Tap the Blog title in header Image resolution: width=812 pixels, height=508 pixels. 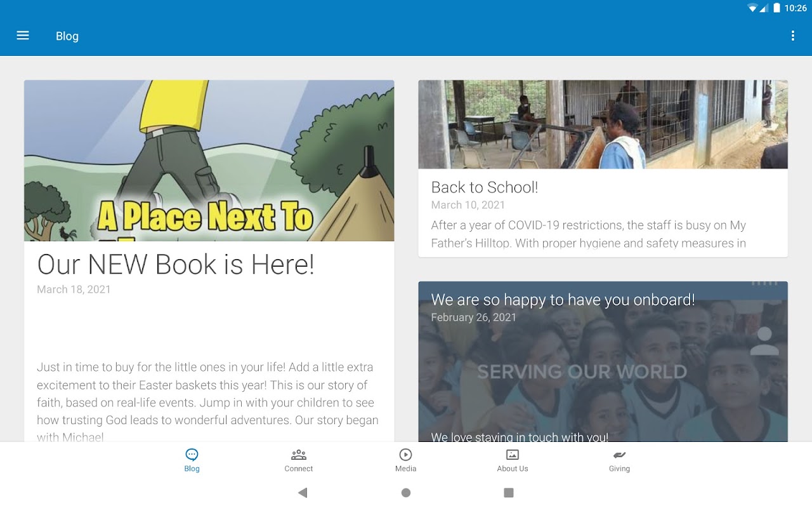coord(67,36)
